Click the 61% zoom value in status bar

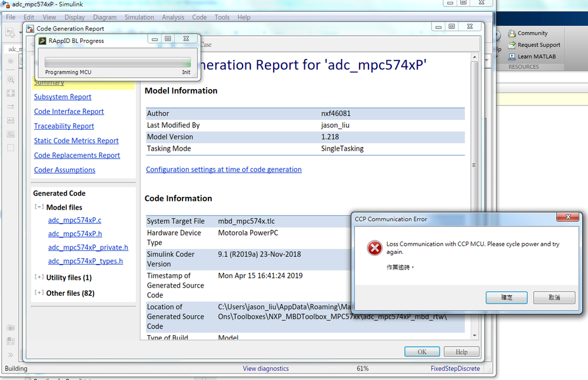362,368
